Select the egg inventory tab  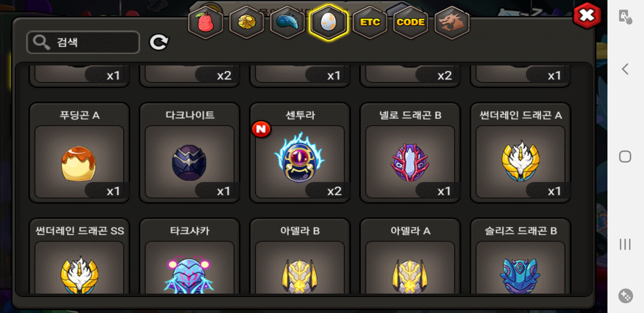328,22
